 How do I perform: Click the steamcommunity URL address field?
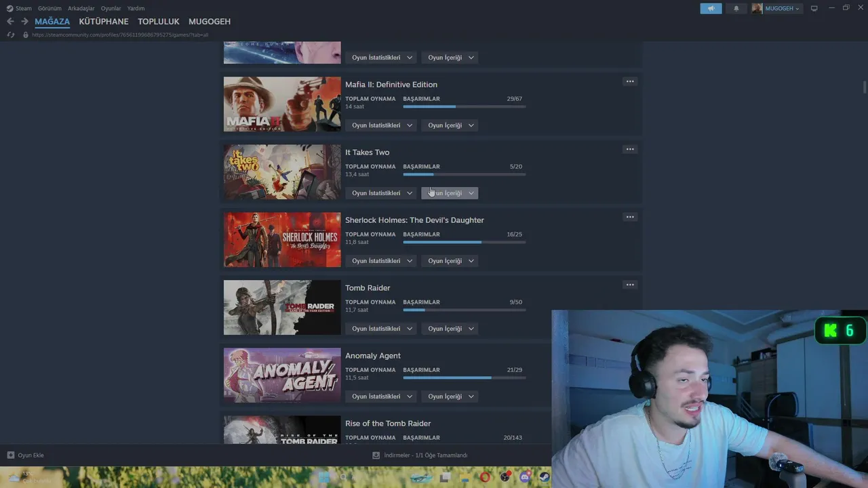pyautogui.click(x=120, y=35)
